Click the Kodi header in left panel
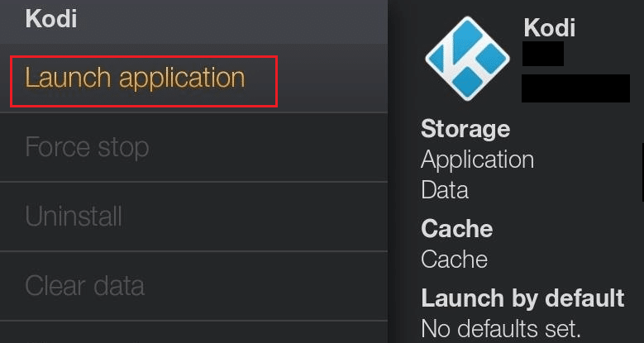The image size is (644, 343). [51, 19]
